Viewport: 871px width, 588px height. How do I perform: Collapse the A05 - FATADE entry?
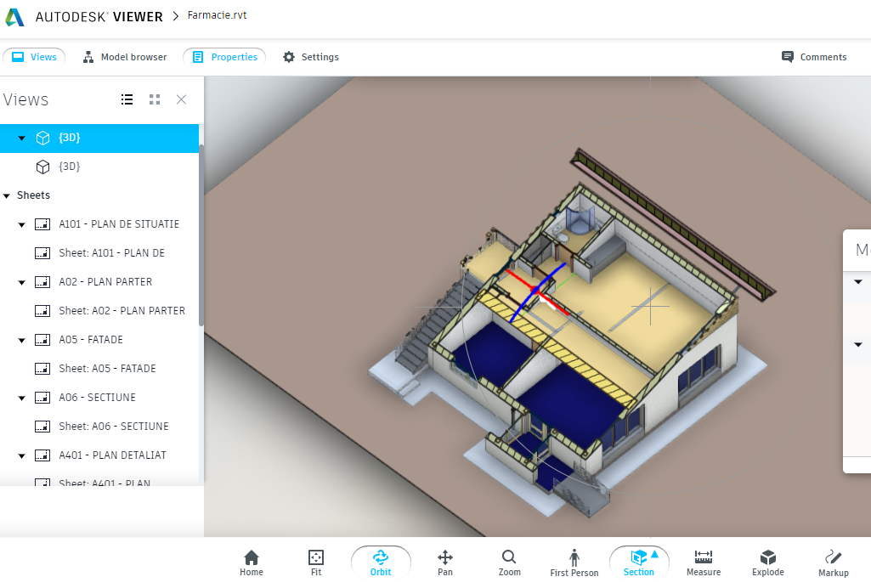click(x=21, y=339)
